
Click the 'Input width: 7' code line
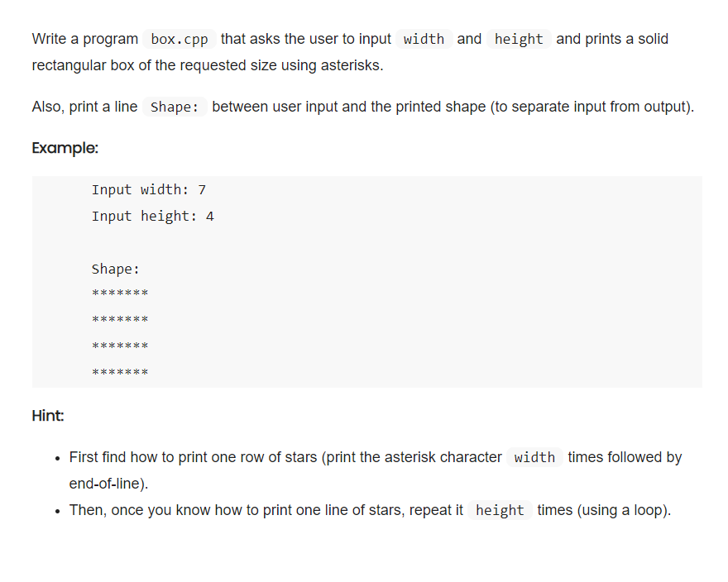point(149,190)
